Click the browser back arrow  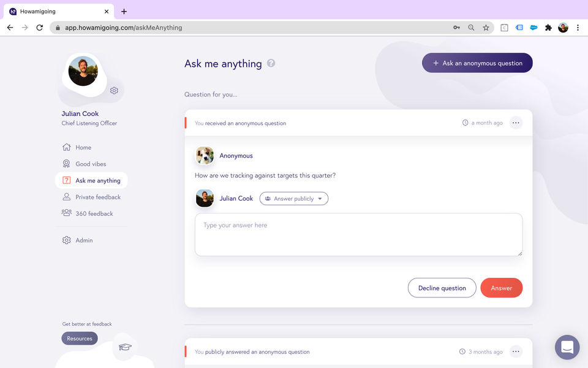pos(10,28)
